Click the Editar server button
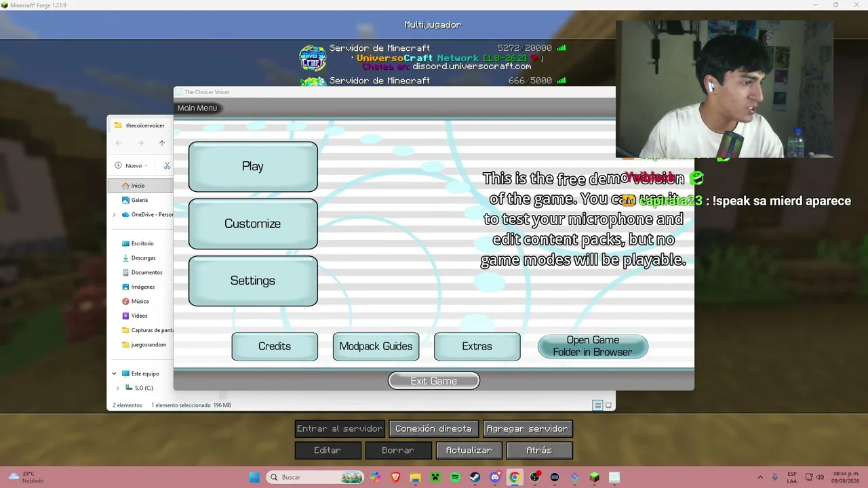Viewport: 868px width, 488px height. 328,450
